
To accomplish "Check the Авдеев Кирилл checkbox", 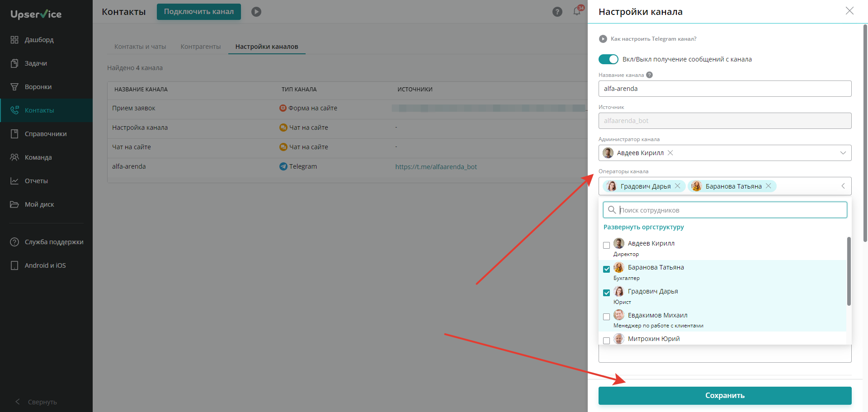I will [x=607, y=245].
